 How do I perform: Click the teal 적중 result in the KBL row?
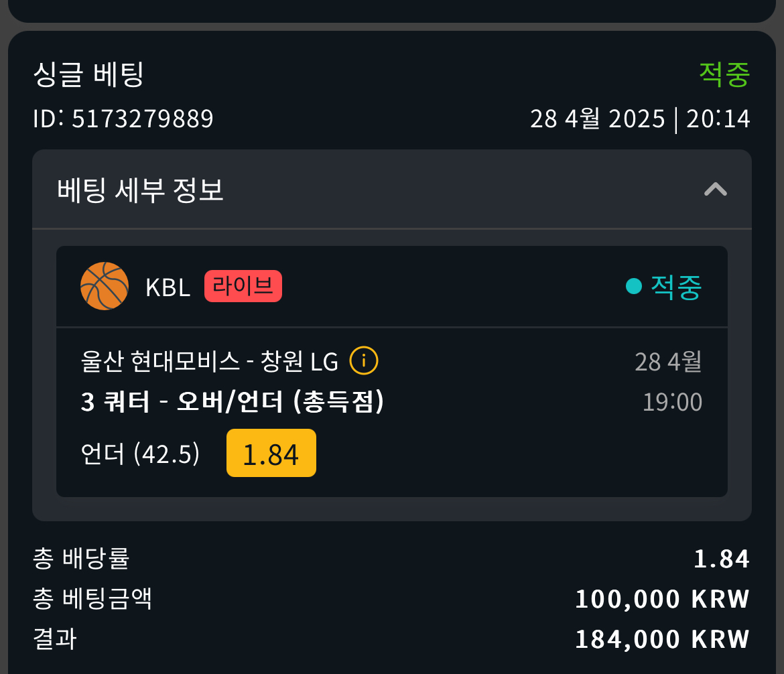pos(676,287)
